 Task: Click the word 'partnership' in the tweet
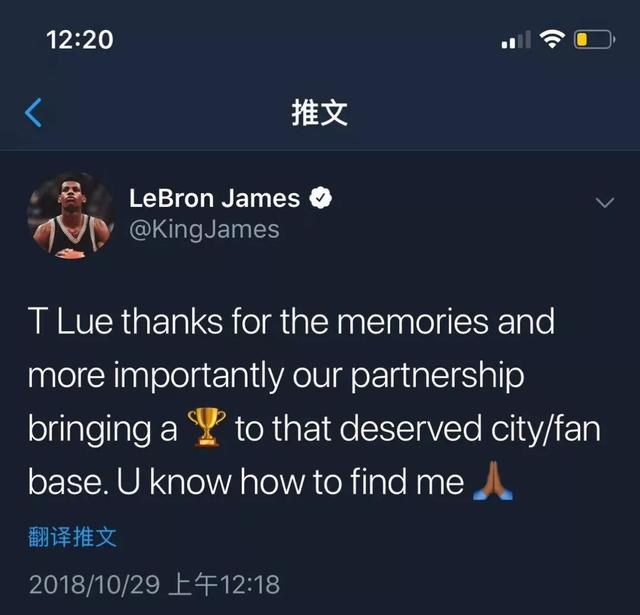[438, 376]
